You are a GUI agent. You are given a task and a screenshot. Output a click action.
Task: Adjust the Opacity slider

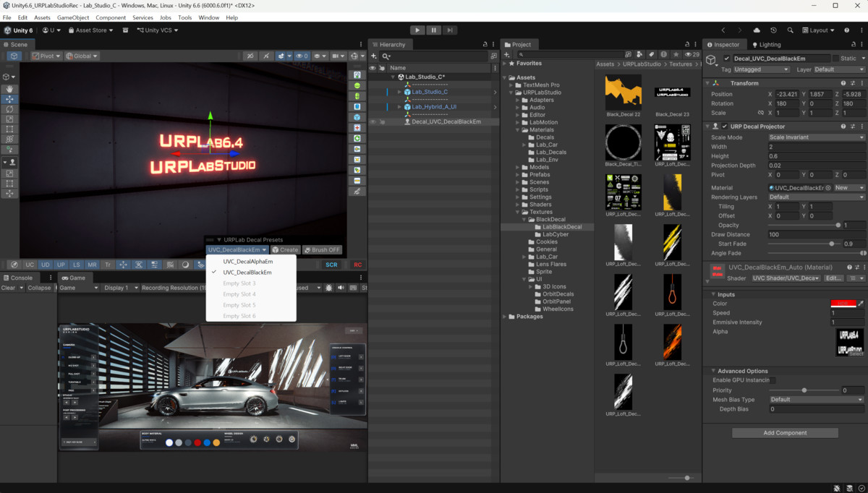[x=803, y=226]
